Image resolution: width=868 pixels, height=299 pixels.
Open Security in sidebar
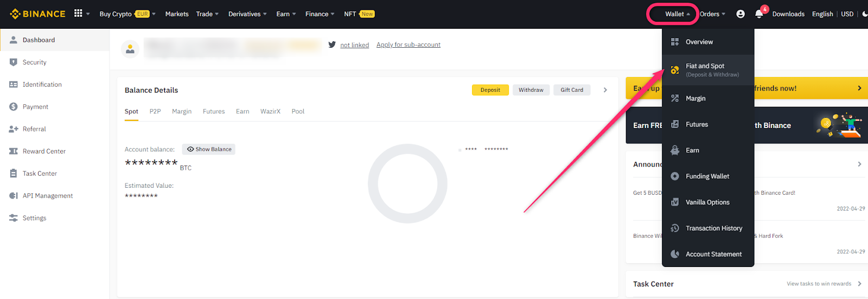click(55, 62)
